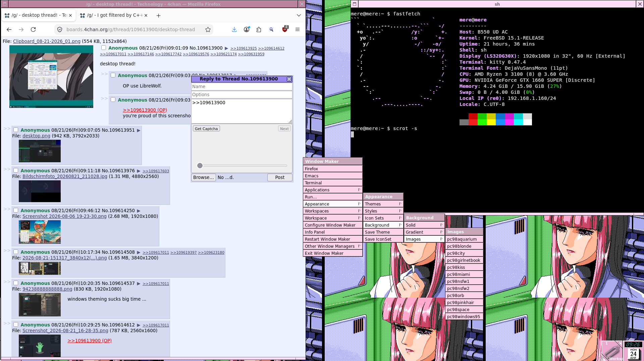Open the Clipboard_08-21-2026_01.png file link
This screenshot has width=644, height=361.
[47, 42]
